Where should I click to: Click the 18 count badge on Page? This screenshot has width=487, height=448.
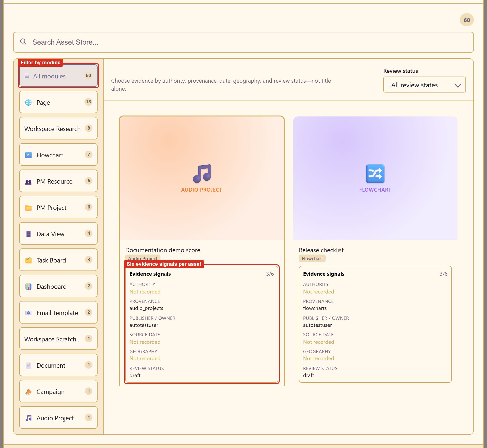coord(88,102)
